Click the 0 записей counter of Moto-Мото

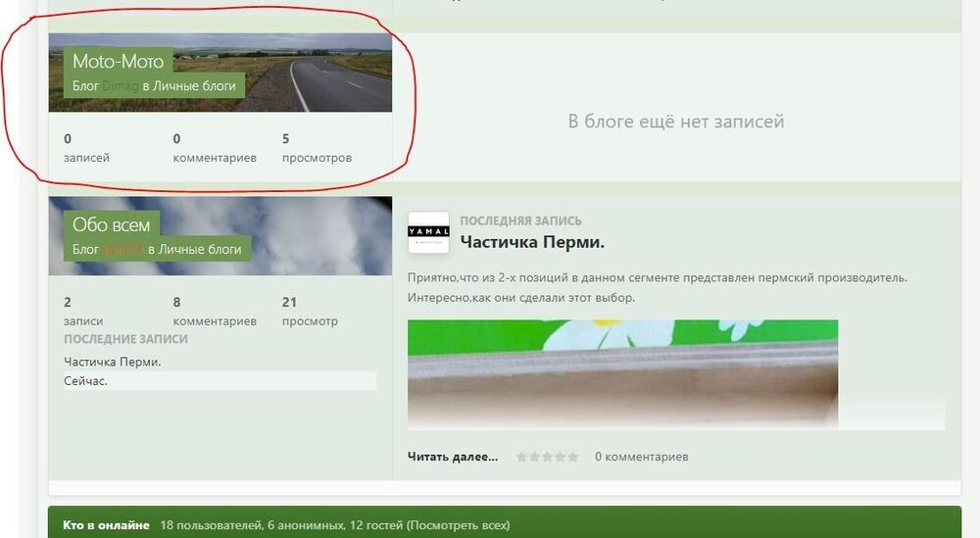click(x=87, y=148)
